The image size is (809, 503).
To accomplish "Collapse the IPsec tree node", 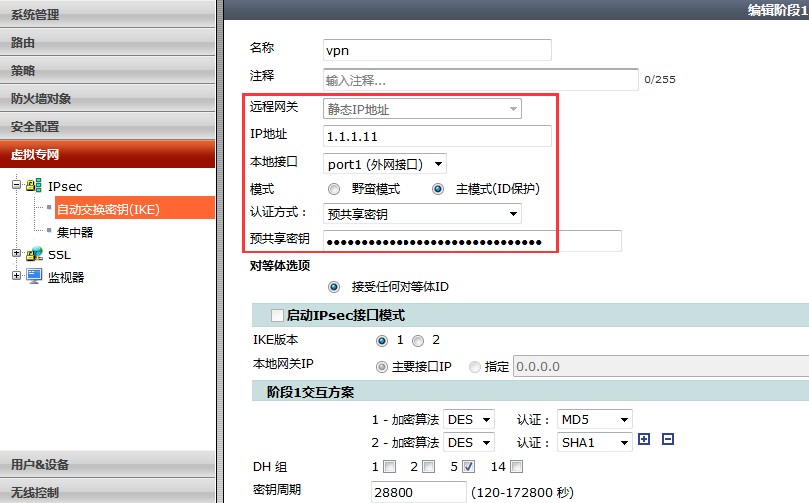I will pos(16,186).
